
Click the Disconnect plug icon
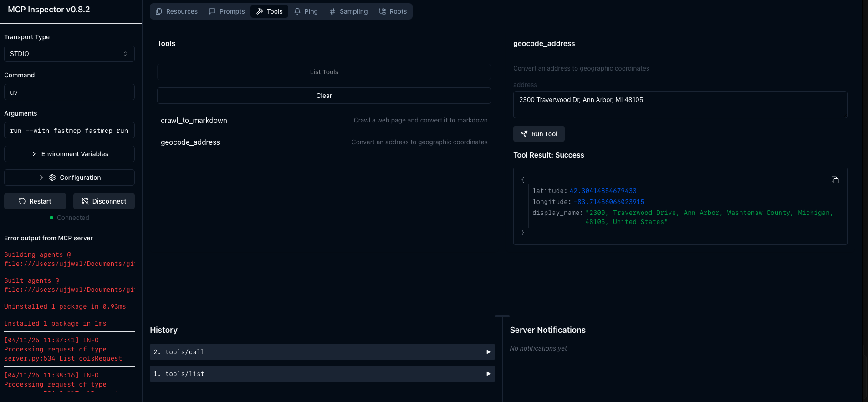click(x=85, y=201)
